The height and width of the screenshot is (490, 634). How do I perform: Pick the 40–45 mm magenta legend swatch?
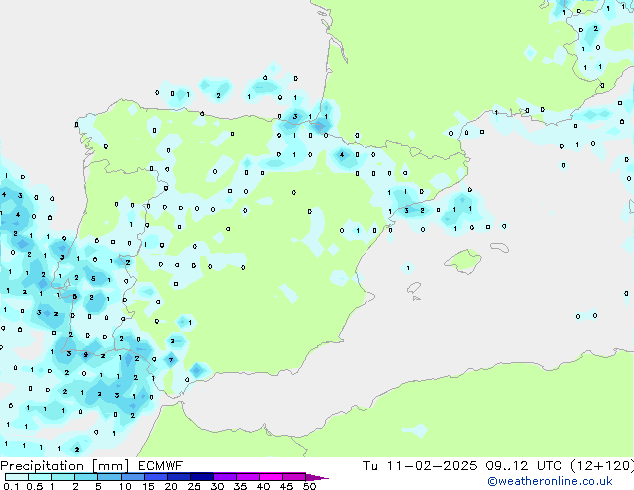pos(271,477)
